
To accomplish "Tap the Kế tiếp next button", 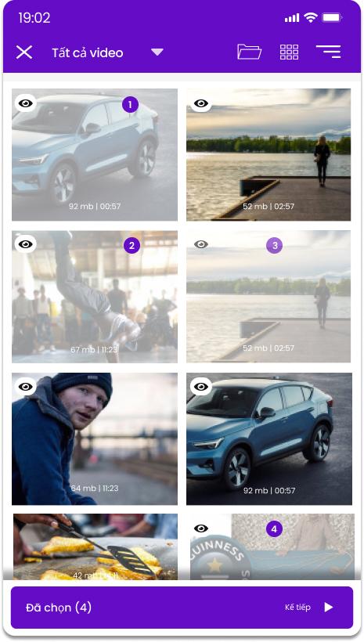I will point(297,608).
